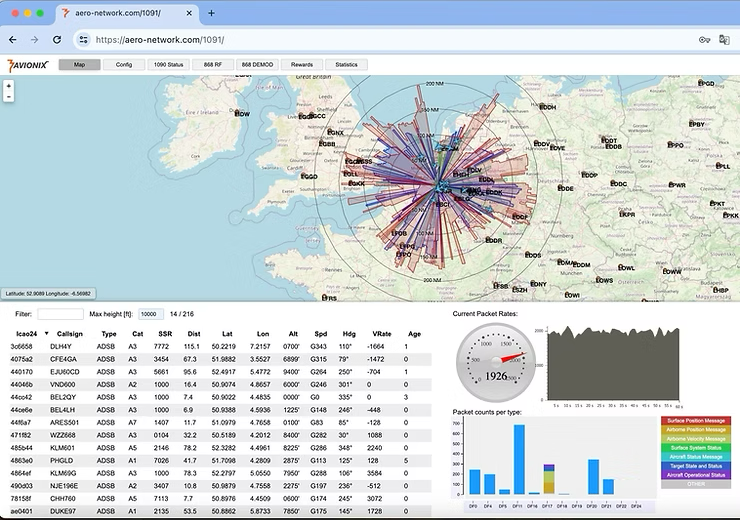
Task: Click the Avionix logo
Action: coord(26,65)
